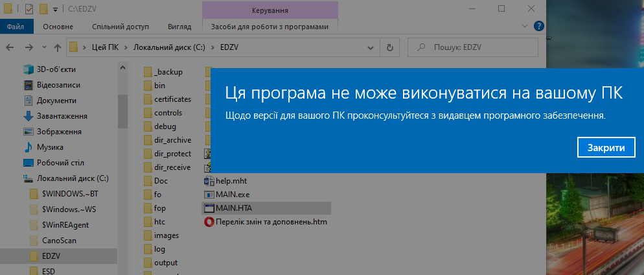Click the blue Help question mark icon
Image resolution: width=644 pixels, height=275 pixels.
pos(538,27)
